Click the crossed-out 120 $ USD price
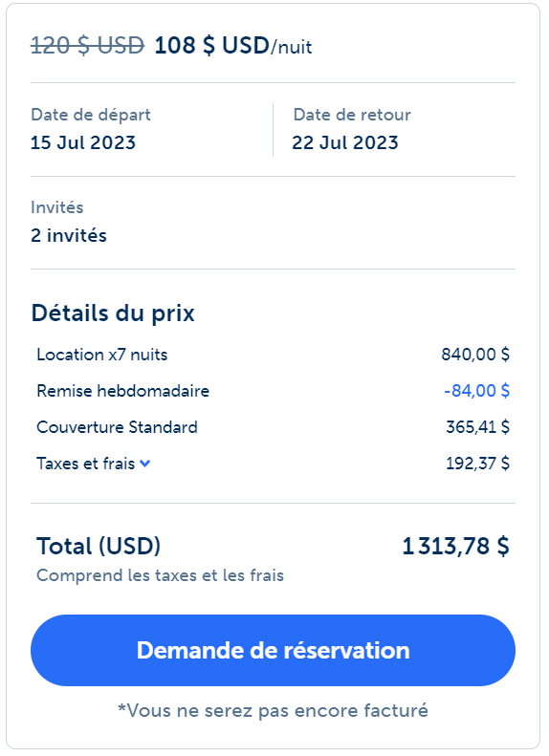 (87, 46)
